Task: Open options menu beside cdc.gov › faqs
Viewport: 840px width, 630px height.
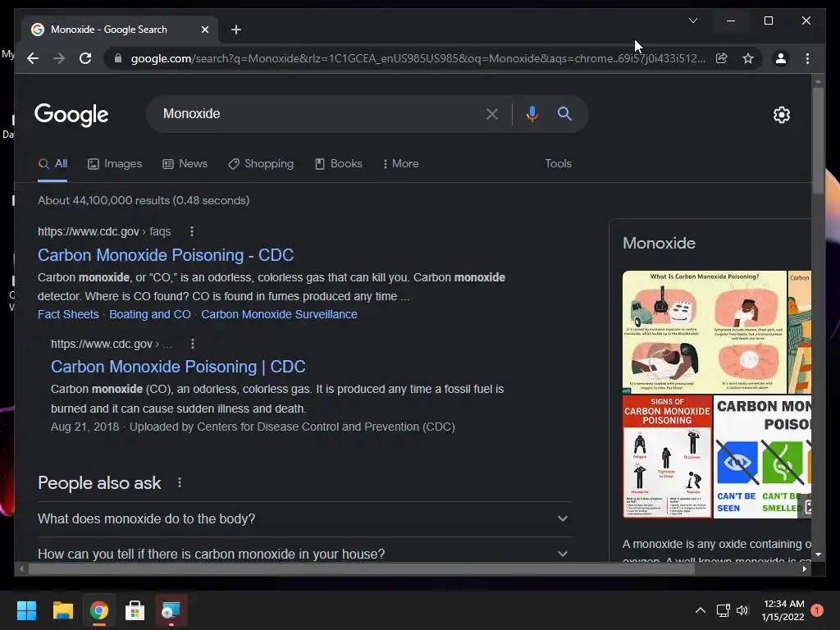Action: point(192,231)
